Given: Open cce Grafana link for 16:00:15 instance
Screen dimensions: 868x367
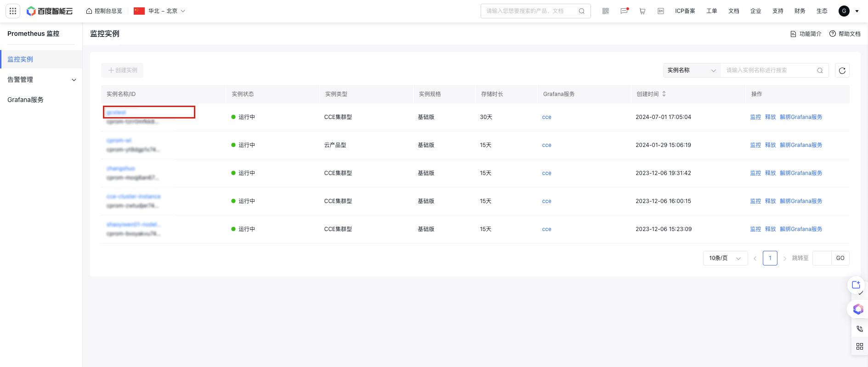Looking at the screenshot, I should [x=546, y=201].
